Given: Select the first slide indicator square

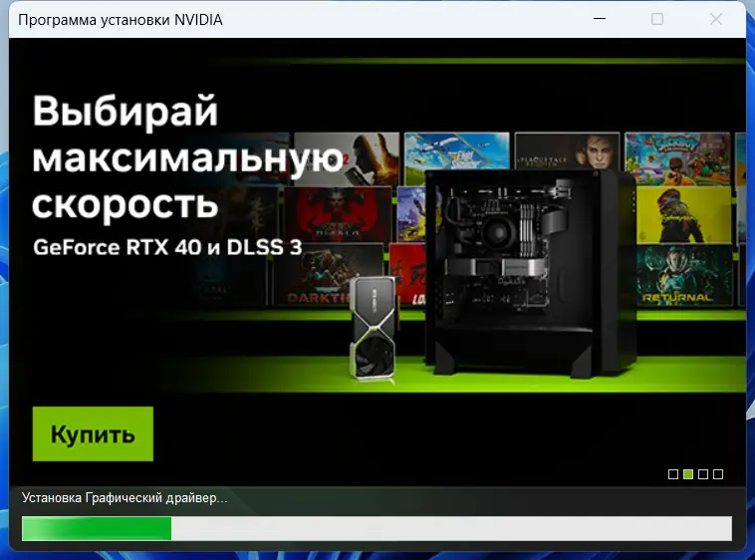Looking at the screenshot, I should (673, 474).
